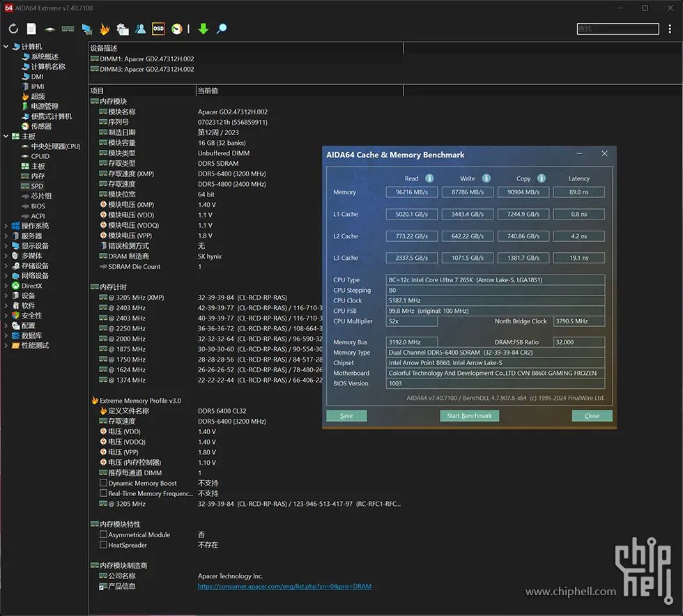The width and height of the screenshot is (683, 616).
Task: Launch the flame stability test icon
Action: point(105,29)
